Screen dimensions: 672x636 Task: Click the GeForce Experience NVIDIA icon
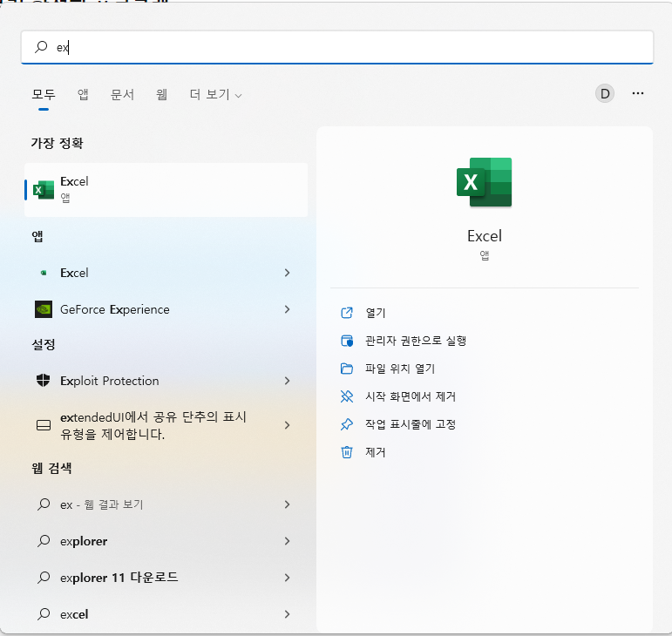[x=44, y=309]
